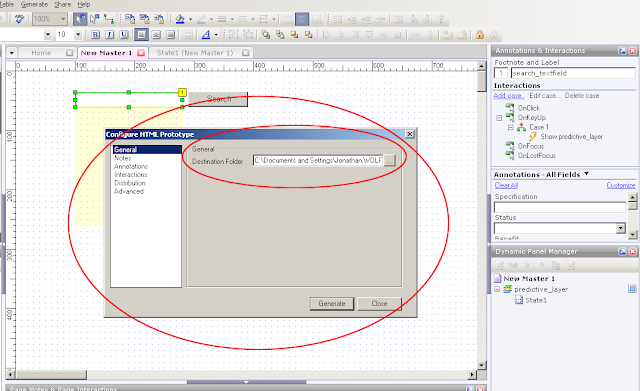Set text alignment to right
The height and width of the screenshot is (391, 640).
[x=171, y=35]
